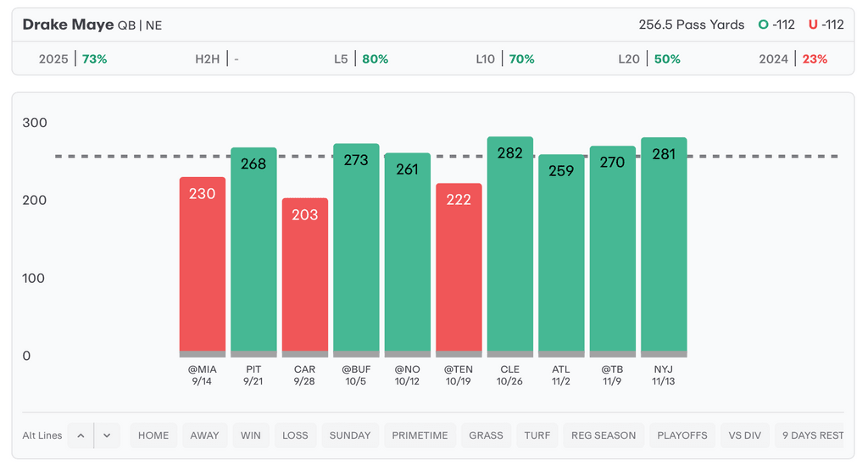Click the Under -112 odds
Viewport: 868px width, 471px height.
point(826,25)
